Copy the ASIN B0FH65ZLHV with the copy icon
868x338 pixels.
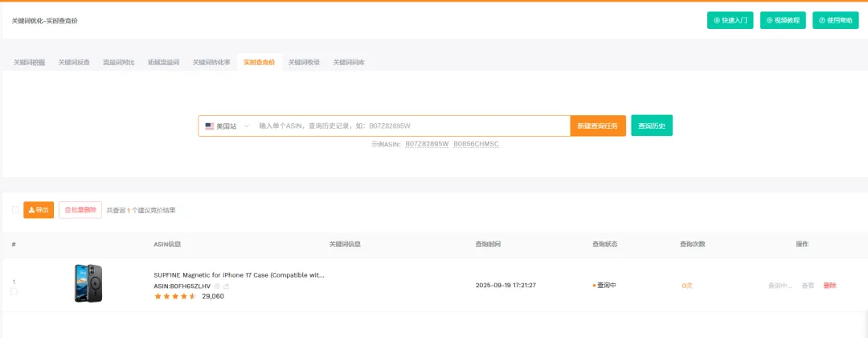[217, 286]
